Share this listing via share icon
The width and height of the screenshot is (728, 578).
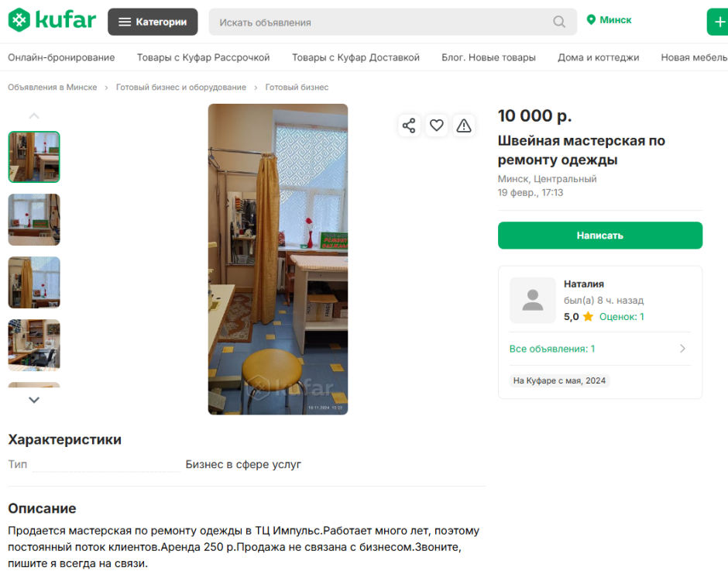(409, 126)
